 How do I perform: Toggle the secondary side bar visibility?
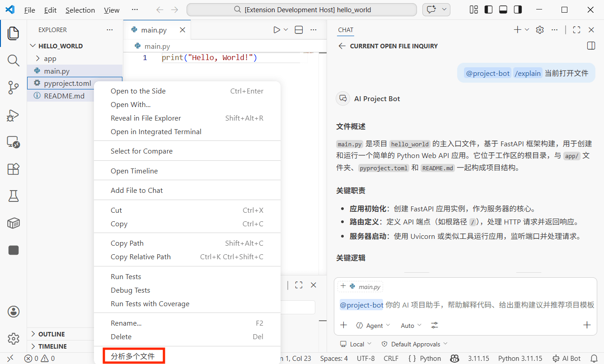pyautogui.click(x=518, y=9)
